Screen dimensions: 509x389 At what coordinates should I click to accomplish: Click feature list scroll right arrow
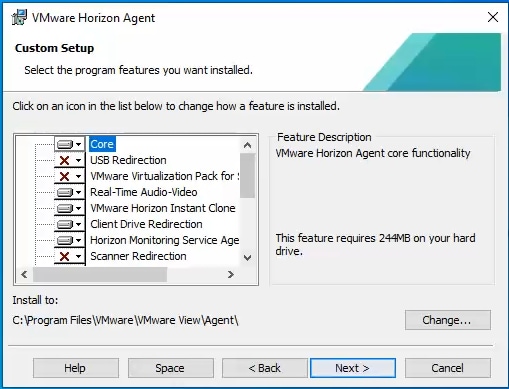coord(231,274)
